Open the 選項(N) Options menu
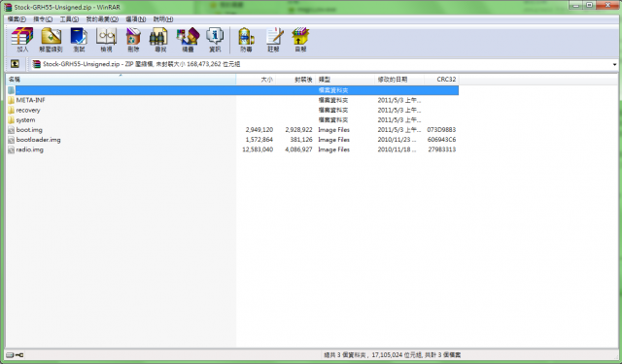Image resolution: width=622 pixels, height=364 pixels. coord(136,19)
